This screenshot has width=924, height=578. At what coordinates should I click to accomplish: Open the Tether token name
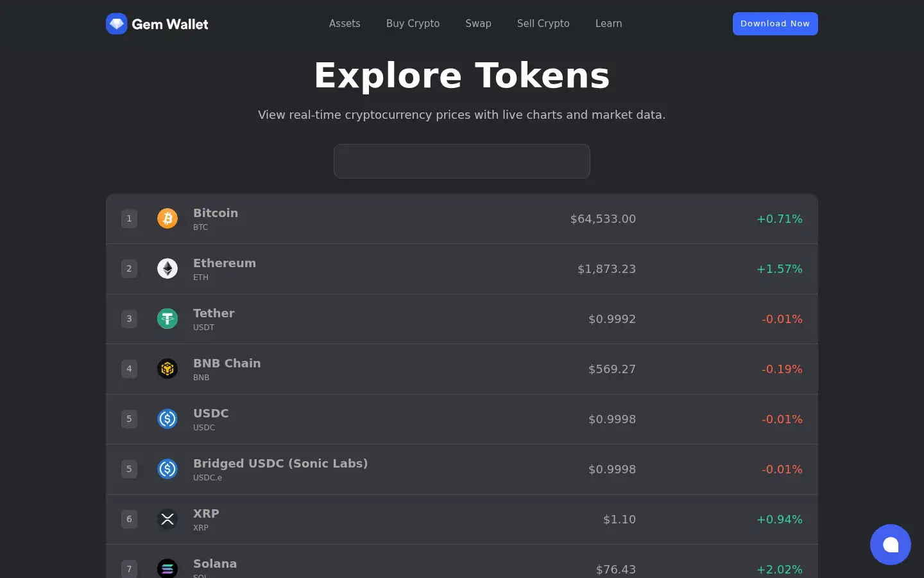pyautogui.click(x=214, y=313)
